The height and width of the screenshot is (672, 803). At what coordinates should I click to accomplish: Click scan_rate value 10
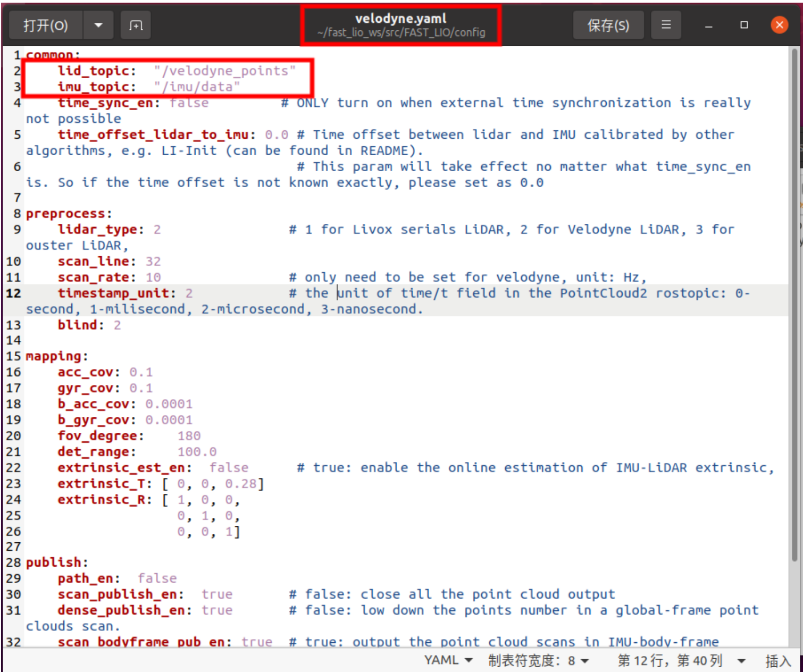tap(153, 278)
